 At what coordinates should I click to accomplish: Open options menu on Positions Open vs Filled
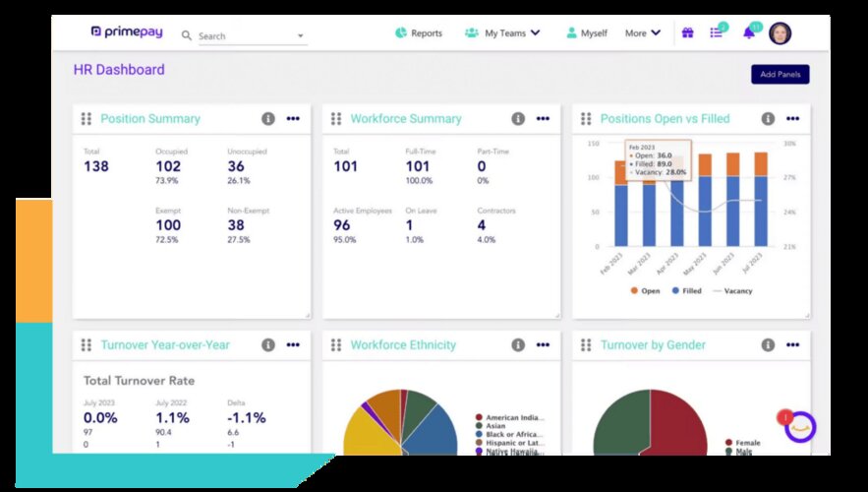click(x=792, y=119)
